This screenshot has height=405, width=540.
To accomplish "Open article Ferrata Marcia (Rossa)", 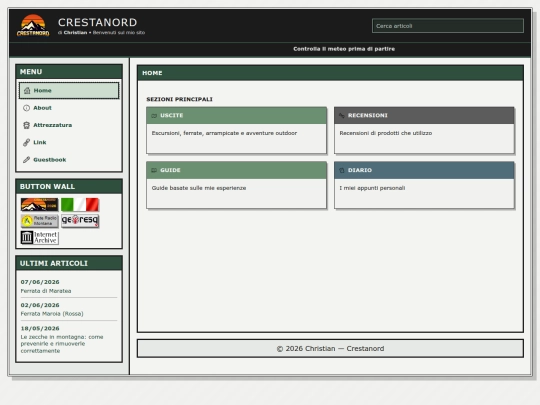I will tap(52, 314).
